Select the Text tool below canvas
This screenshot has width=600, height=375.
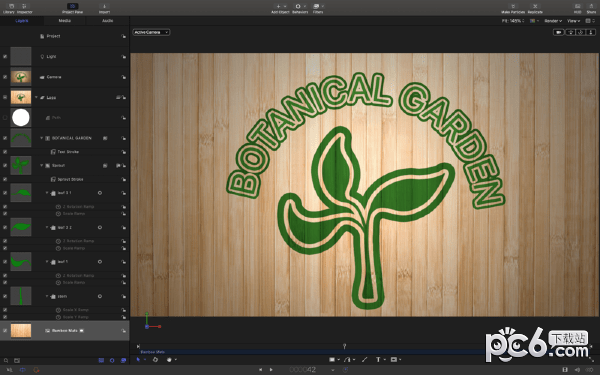[x=378, y=359]
